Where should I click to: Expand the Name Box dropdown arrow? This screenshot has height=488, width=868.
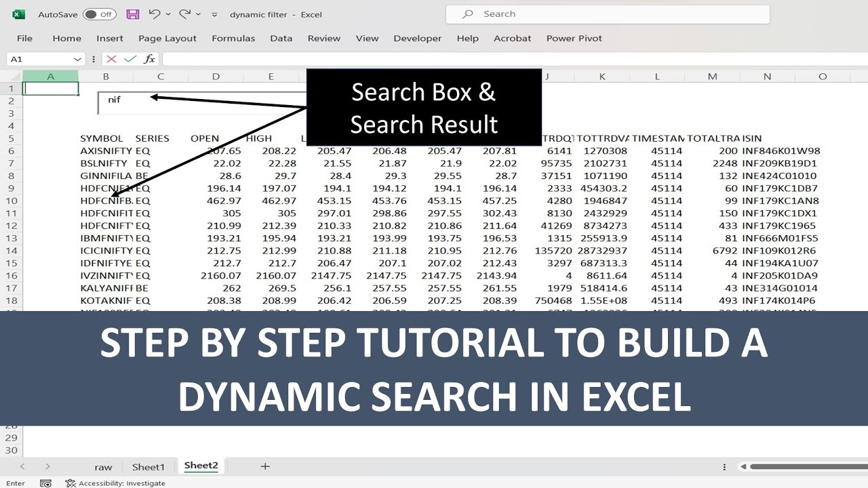(x=78, y=60)
